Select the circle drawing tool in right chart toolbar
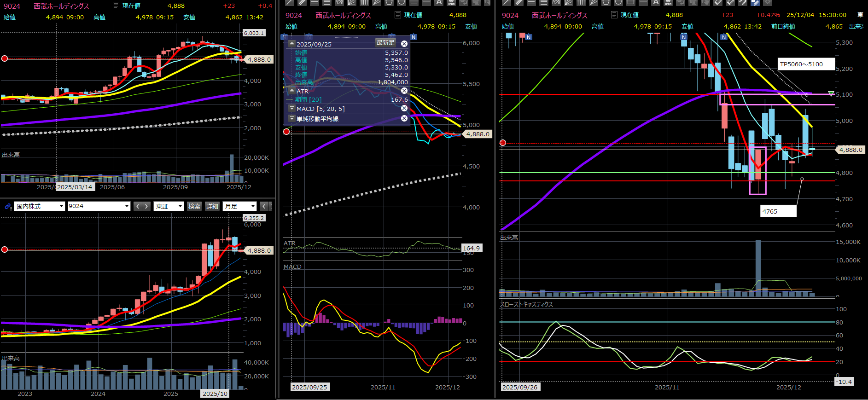Screen dimensions: 868x400 point(618,2)
